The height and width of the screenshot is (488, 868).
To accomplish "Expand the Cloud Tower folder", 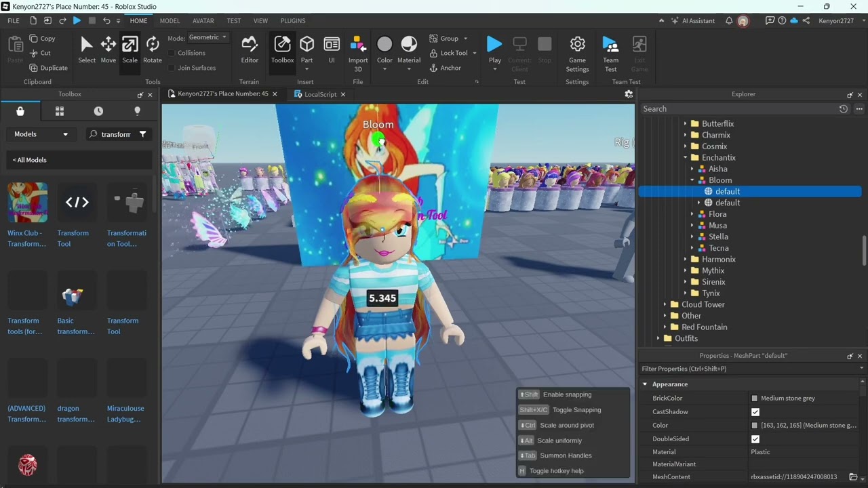I will (x=665, y=304).
